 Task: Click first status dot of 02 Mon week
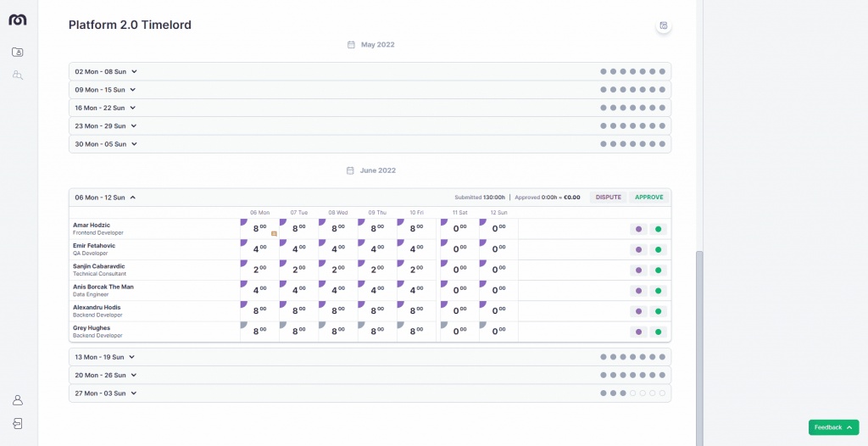coord(604,71)
